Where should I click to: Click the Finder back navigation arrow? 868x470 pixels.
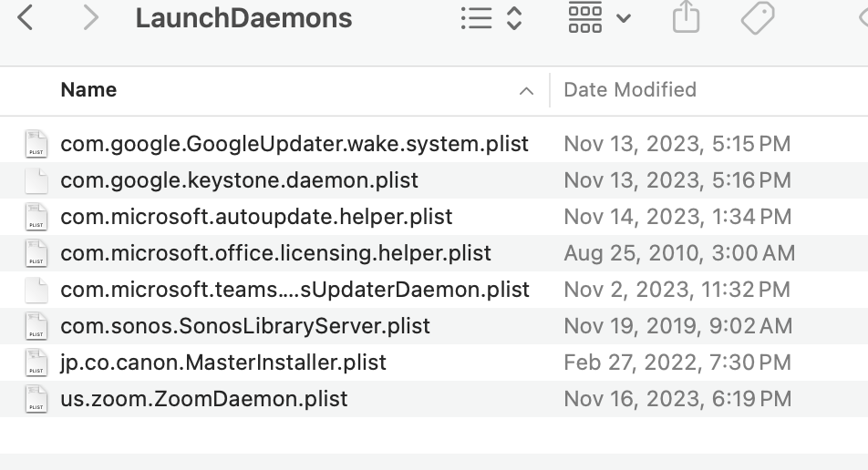click(x=26, y=18)
